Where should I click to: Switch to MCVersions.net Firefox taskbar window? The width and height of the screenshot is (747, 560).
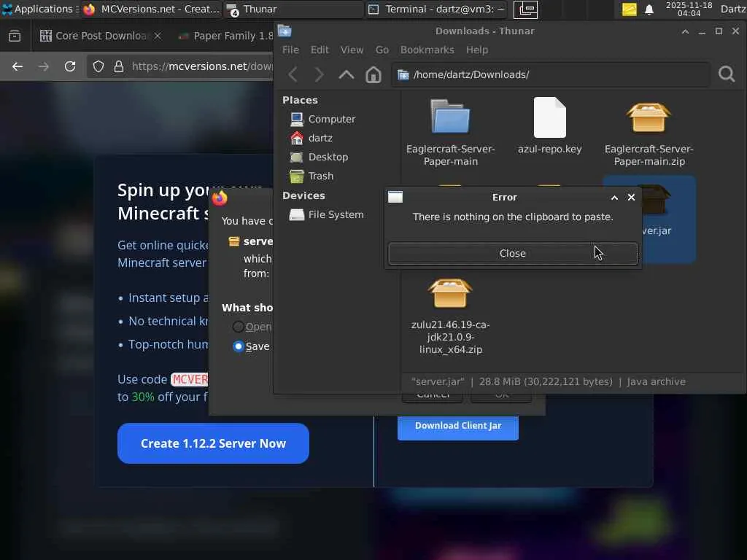(152, 9)
